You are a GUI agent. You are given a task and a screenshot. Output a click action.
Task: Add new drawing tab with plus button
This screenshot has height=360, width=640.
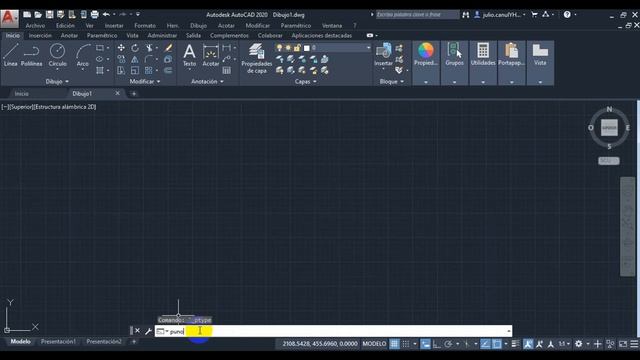click(x=134, y=93)
